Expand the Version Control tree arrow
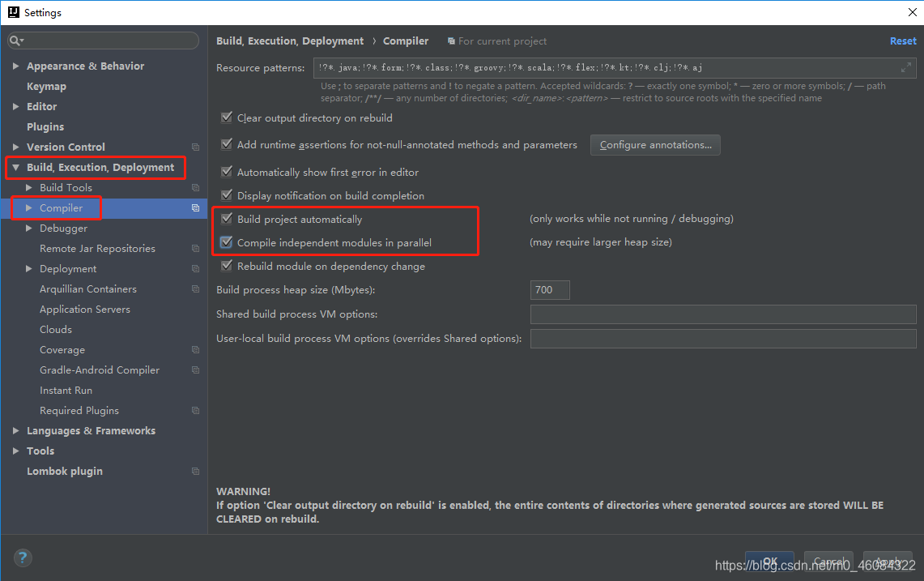Viewport: 924px width, 581px height. click(16, 147)
